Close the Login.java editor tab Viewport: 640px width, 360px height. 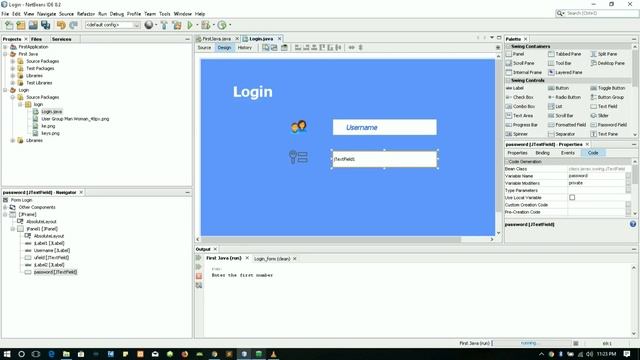280,39
